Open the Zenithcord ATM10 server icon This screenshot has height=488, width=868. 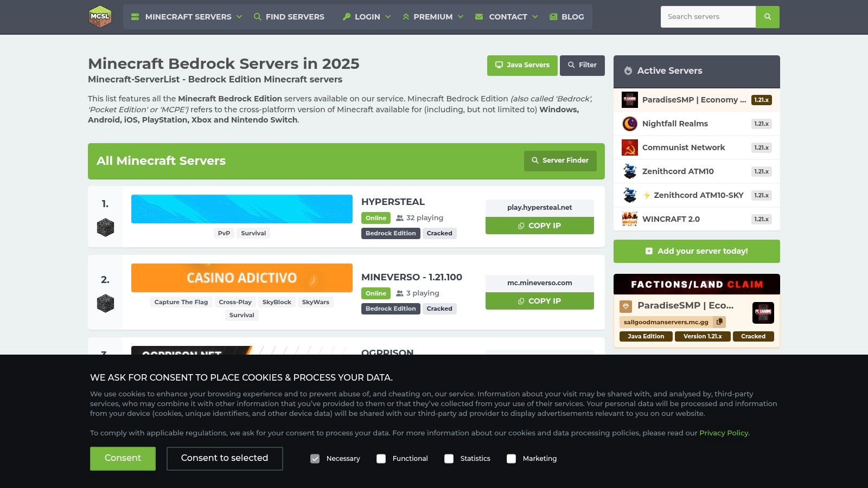[x=630, y=171]
